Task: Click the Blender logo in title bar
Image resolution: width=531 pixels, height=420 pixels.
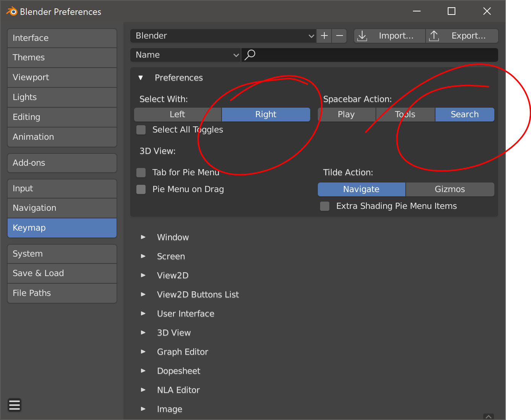Action: (11, 11)
